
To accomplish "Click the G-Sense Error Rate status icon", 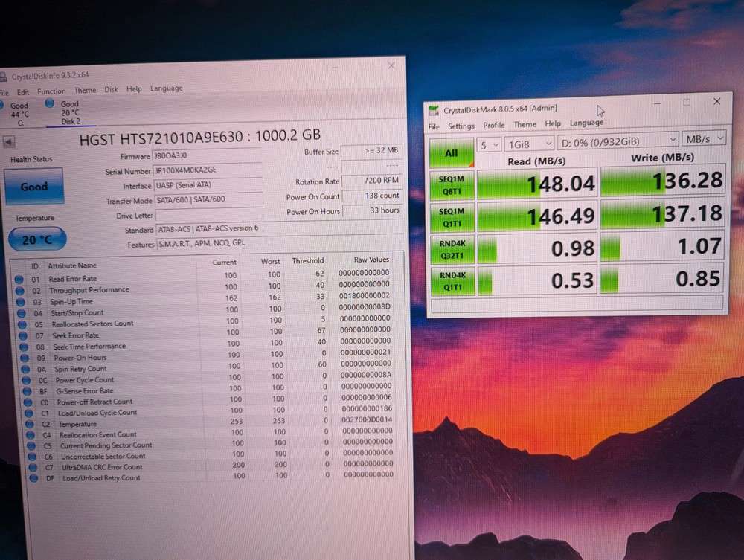I will [27, 392].
